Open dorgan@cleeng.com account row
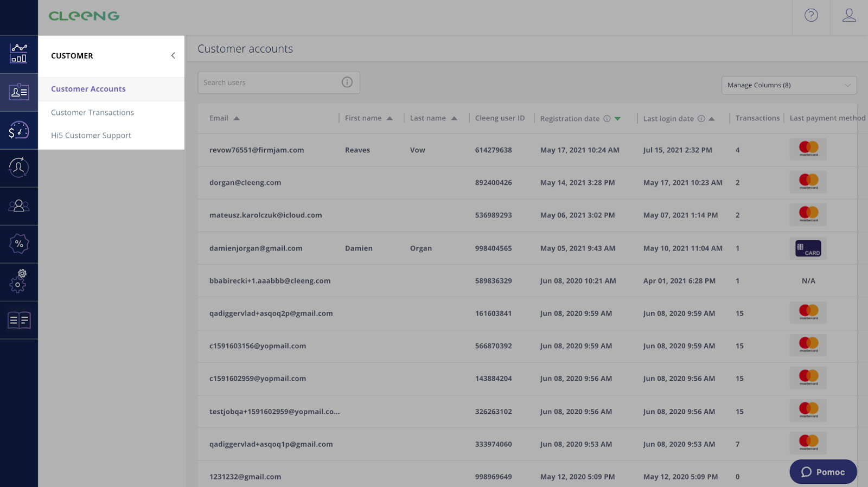Viewport: 868px width, 487px height. coord(527,183)
